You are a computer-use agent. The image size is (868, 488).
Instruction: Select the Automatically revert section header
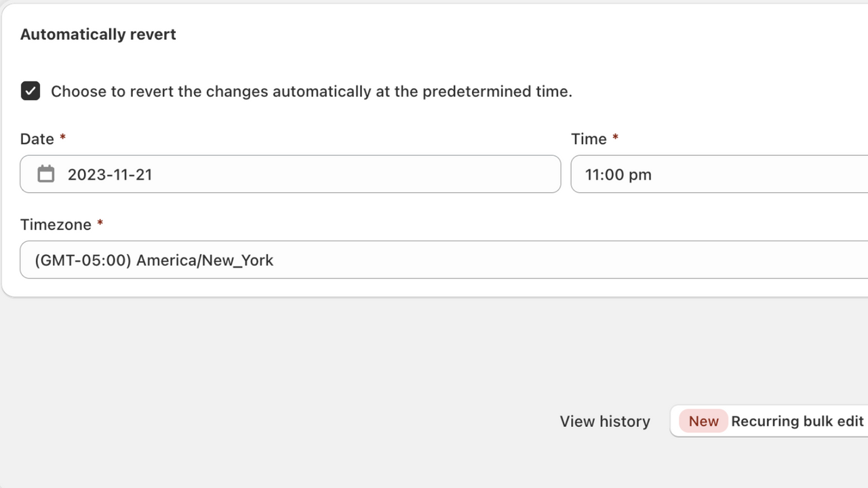(x=98, y=34)
